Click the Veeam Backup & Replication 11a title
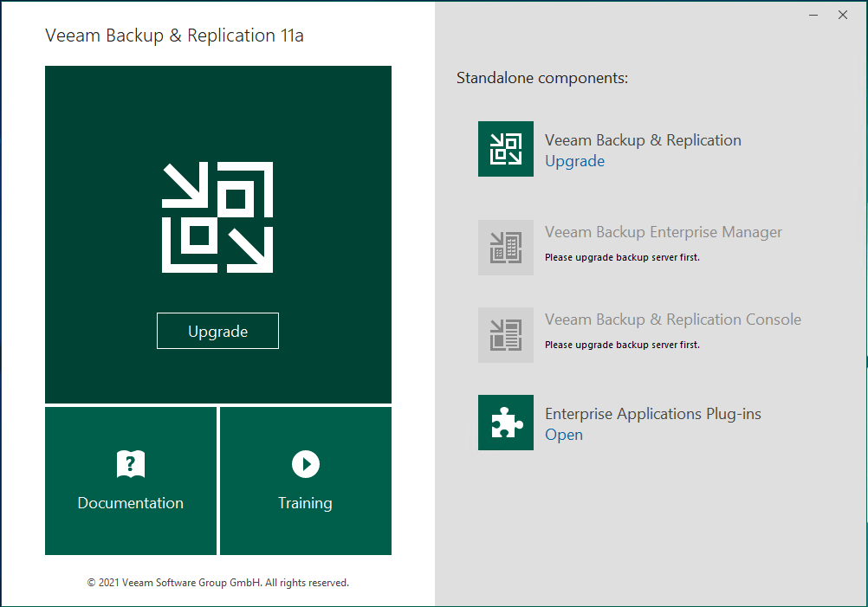868x607 pixels. (x=174, y=36)
